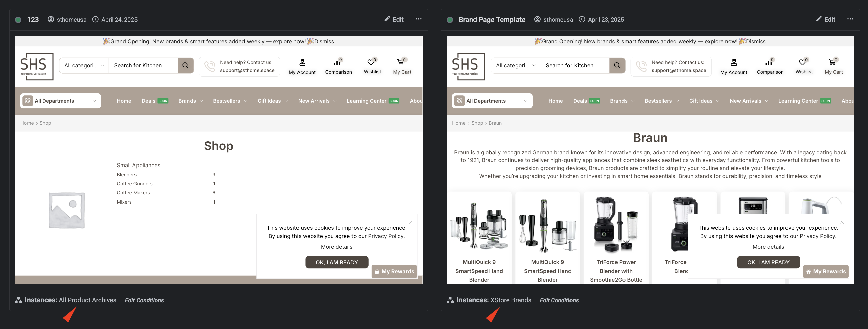Open Wishlist heart icon in Brand Page preview
Image resolution: width=868 pixels, height=329 pixels.
point(802,62)
